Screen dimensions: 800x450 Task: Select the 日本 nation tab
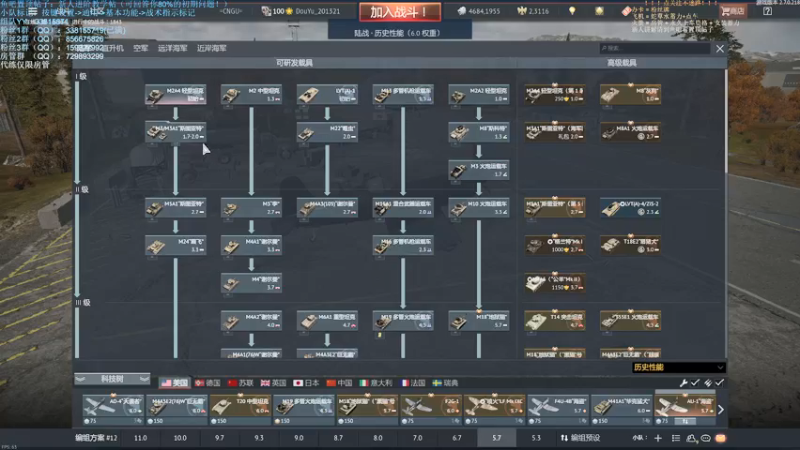tap(306, 383)
